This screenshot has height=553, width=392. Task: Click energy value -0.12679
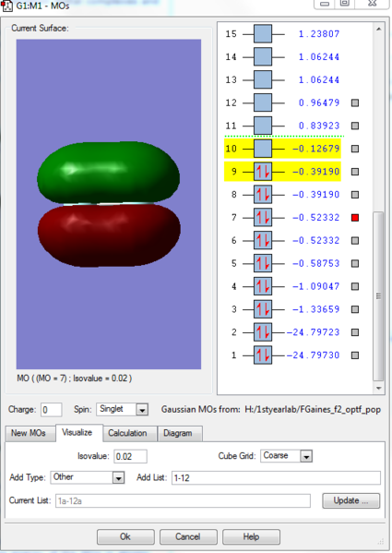tap(315, 149)
